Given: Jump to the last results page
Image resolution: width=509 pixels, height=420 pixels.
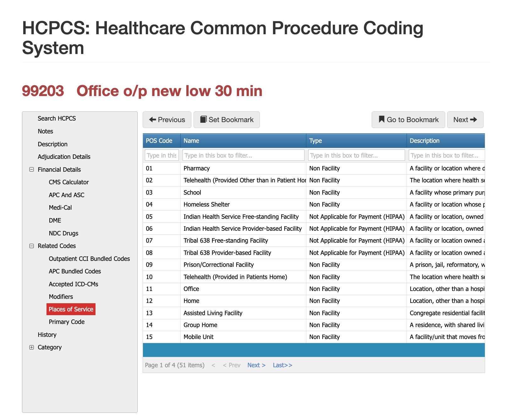Looking at the screenshot, I should [282, 365].
